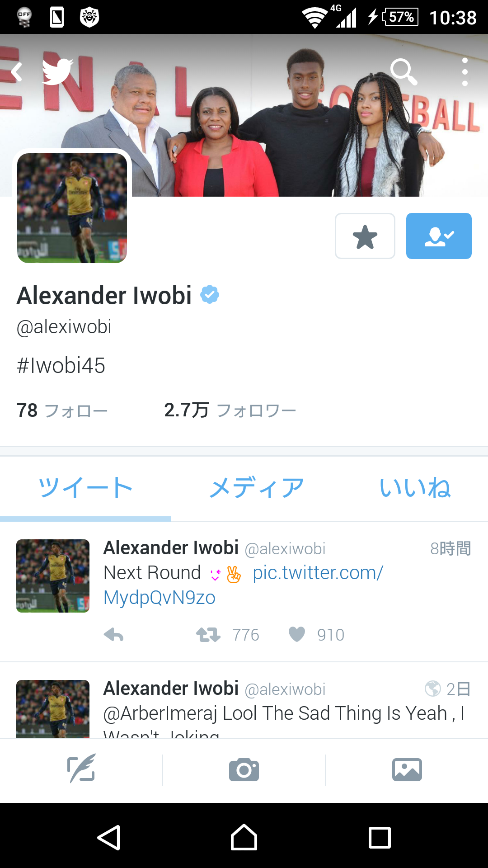Switch to the メディア tab

coord(256,488)
